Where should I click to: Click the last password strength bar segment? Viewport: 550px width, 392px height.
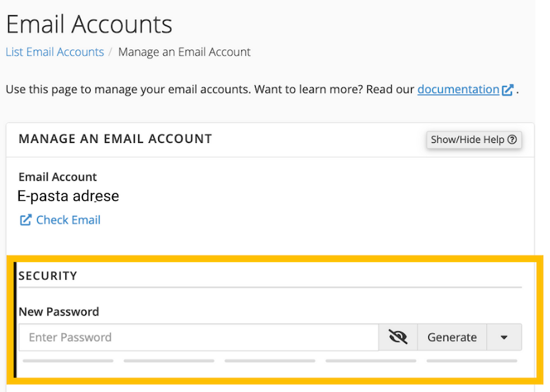[x=472, y=360]
